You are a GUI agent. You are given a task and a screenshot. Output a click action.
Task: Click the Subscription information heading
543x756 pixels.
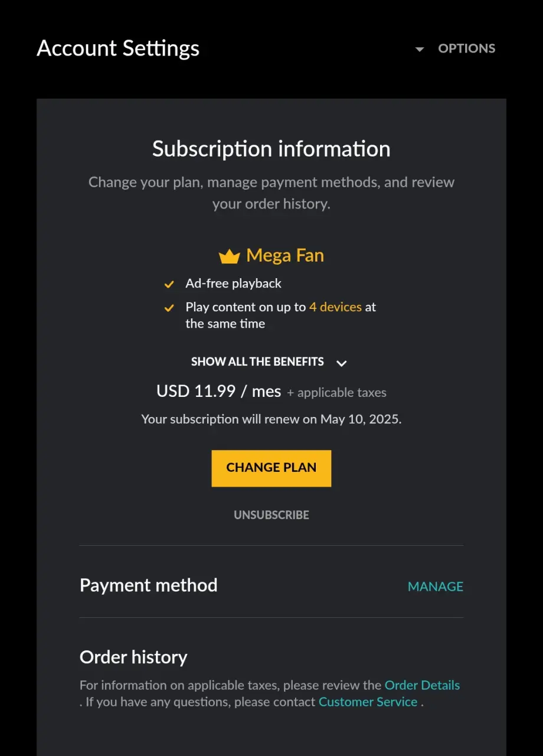271,149
